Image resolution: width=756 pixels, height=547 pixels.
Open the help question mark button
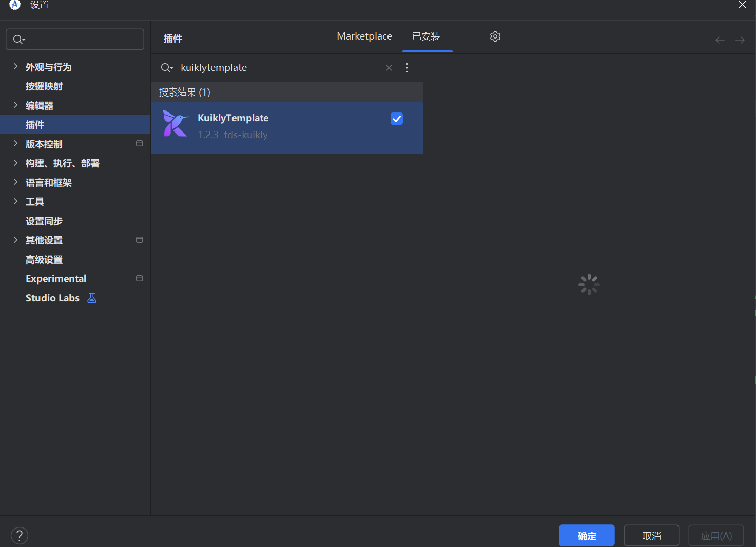(x=20, y=536)
